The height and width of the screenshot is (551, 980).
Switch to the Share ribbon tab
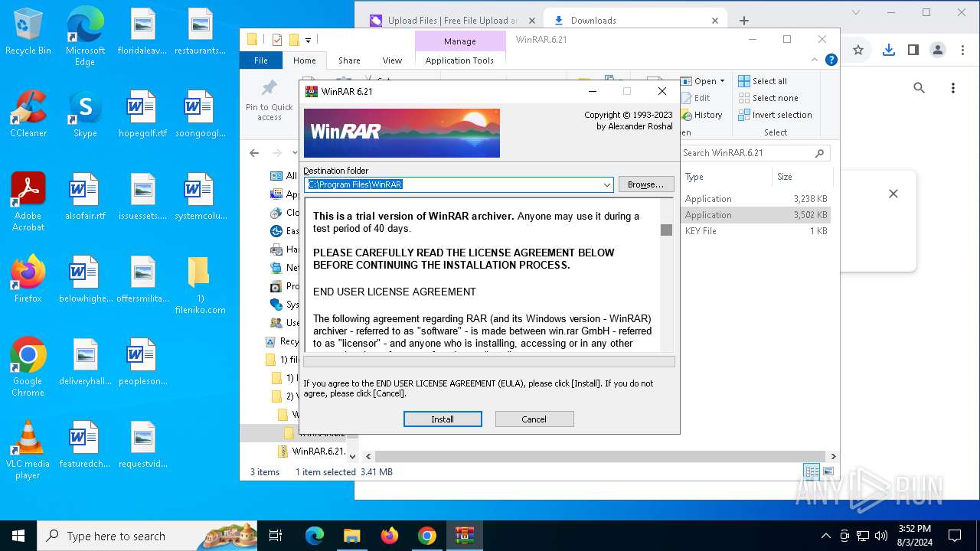pyautogui.click(x=349, y=60)
